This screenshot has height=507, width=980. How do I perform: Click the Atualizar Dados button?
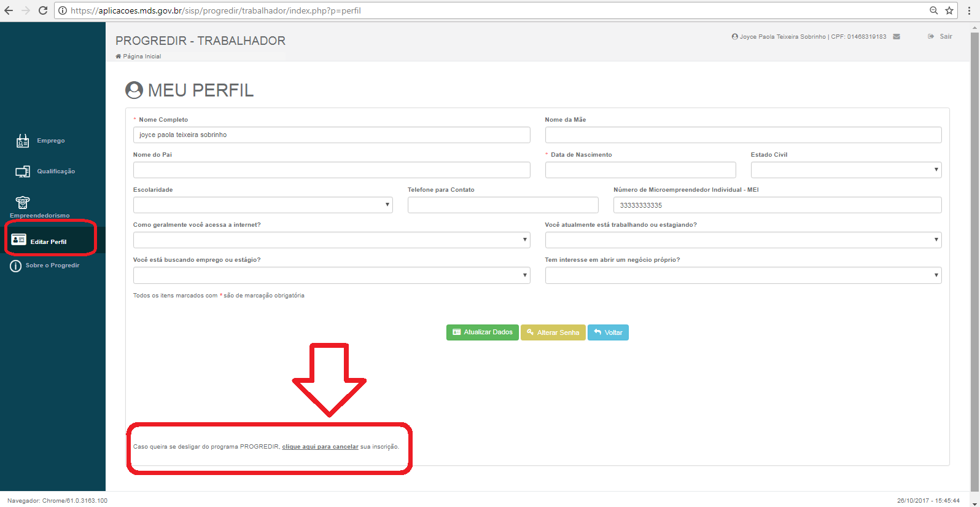click(483, 332)
